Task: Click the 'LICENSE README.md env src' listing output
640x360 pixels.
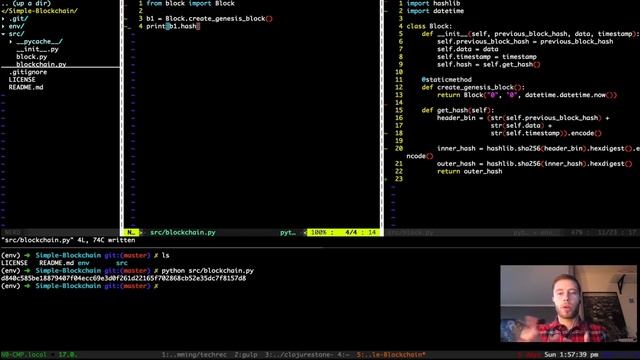Action: point(64,263)
